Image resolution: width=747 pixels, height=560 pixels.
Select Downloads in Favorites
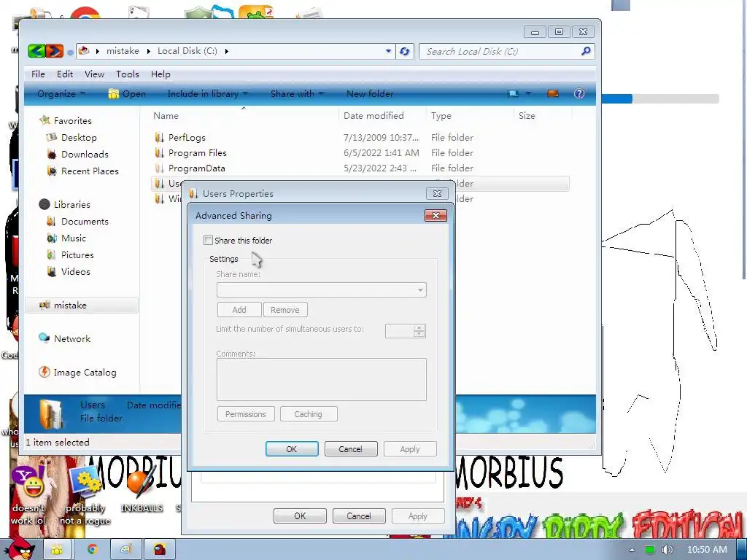85,155
